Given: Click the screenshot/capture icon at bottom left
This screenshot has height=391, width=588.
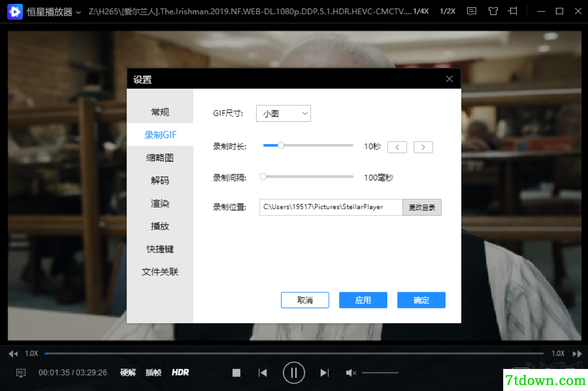Looking at the screenshot, I should click(x=20, y=372).
